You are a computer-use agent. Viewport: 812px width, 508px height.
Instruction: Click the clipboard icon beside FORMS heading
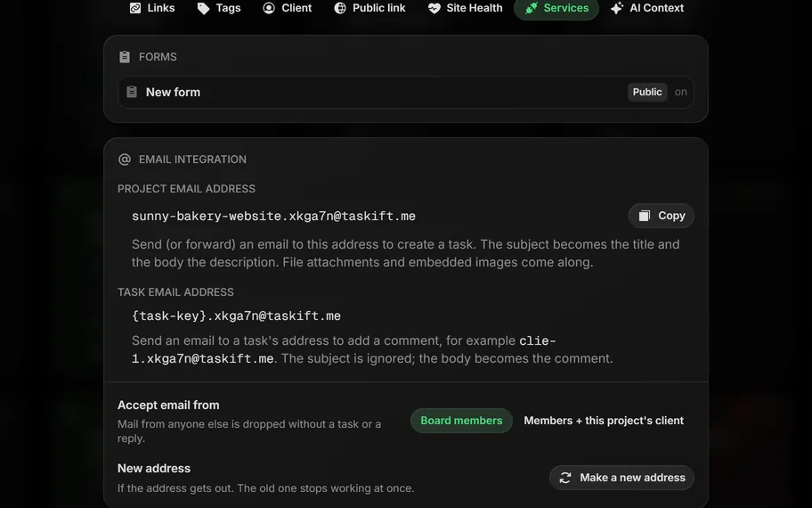tap(125, 56)
